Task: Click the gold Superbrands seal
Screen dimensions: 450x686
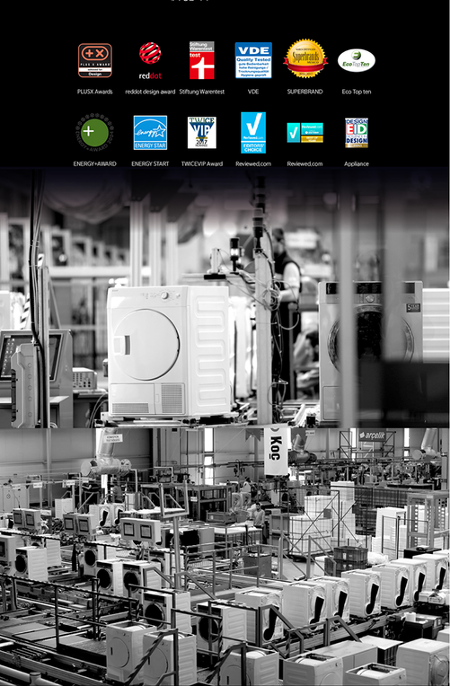Action: click(x=305, y=59)
